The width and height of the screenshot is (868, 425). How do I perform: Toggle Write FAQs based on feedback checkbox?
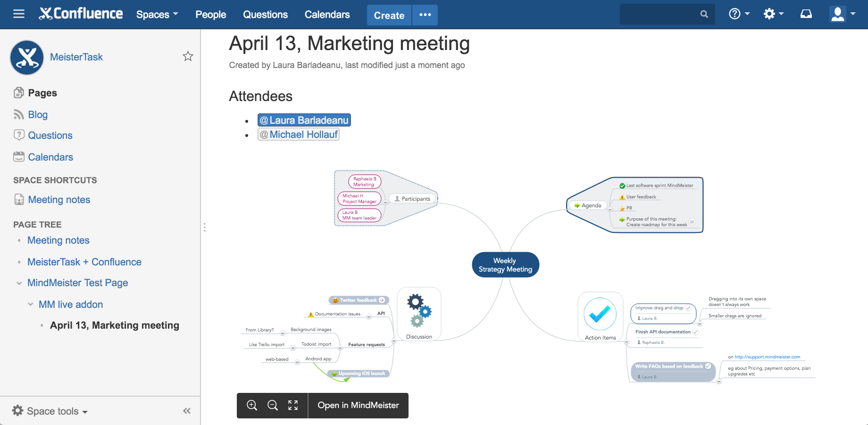point(708,366)
